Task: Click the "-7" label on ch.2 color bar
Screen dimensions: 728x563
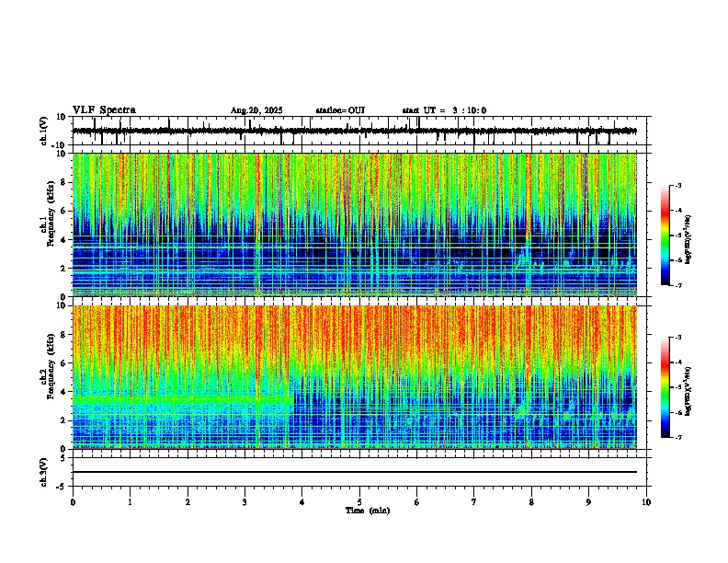Action: pos(678,437)
